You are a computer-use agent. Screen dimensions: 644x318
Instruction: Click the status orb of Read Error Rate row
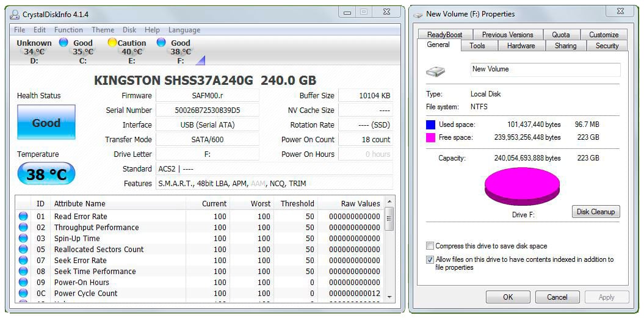23,216
